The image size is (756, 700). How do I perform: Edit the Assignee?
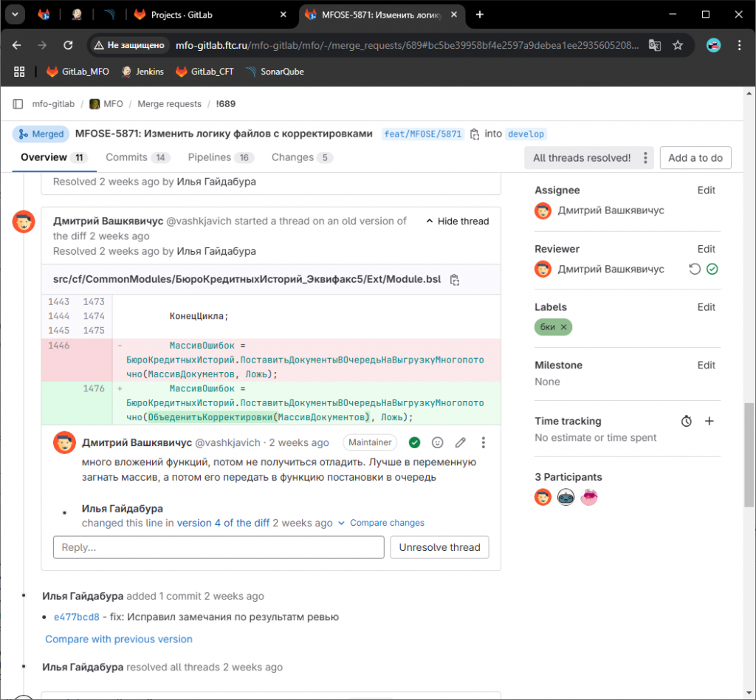click(706, 190)
